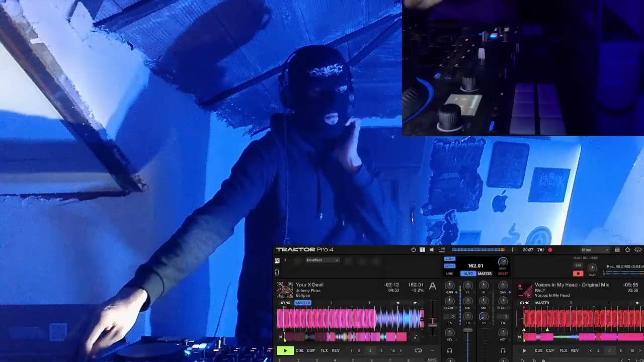Toggle AUTO master clock mode

pos(468,274)
